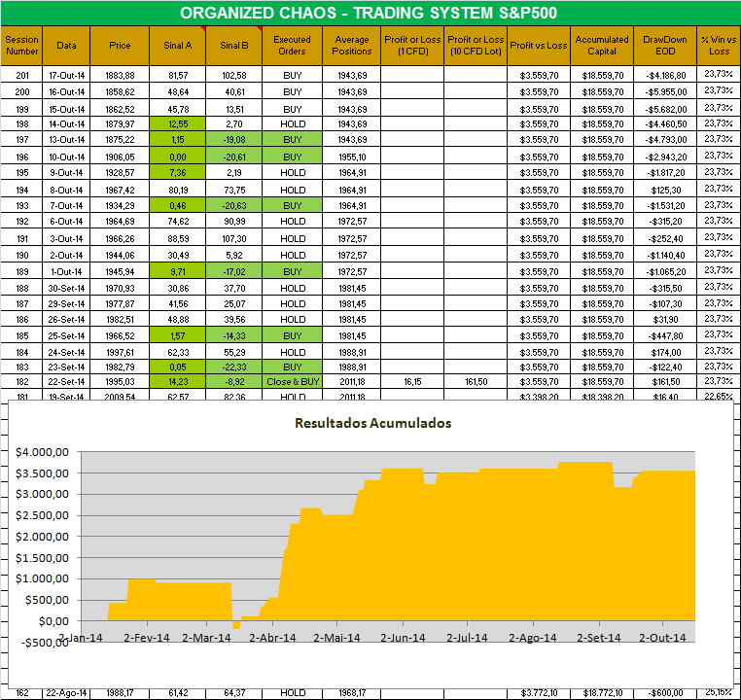Select the Executed Orders column header
Screen dimensions: 741x700
(x=292, y=46)
